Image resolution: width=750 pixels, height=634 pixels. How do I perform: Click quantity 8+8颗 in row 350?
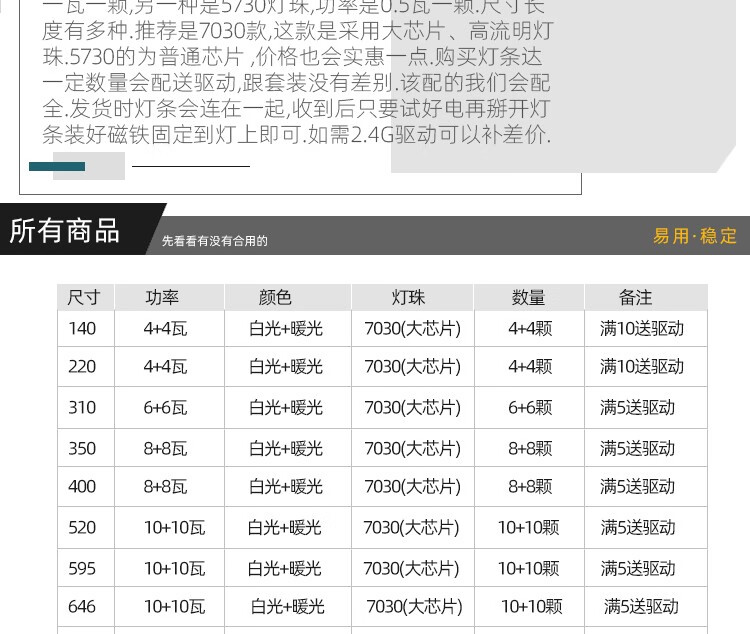point(530,449)
